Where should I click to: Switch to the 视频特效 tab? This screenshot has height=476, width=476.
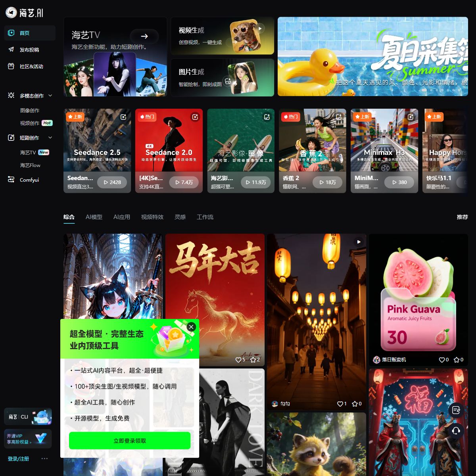pyautogui.click(x=152, y=217)
